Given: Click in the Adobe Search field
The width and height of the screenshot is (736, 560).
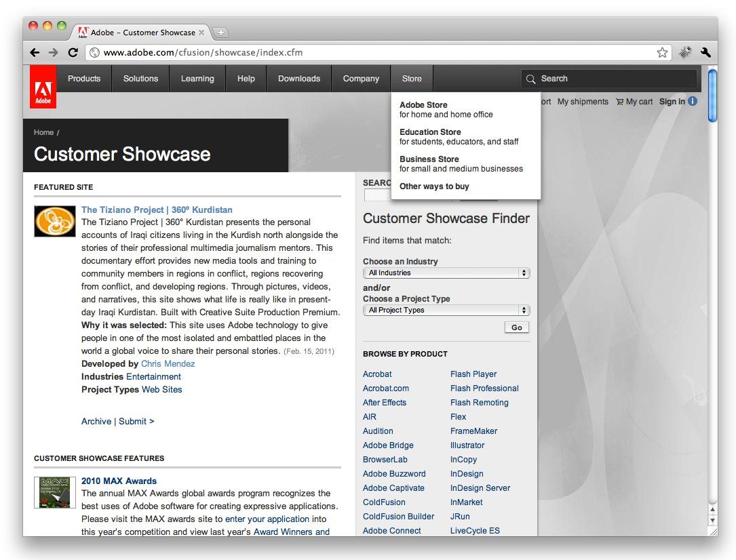Looking at the screenshot, I should [x=608, y=79].
